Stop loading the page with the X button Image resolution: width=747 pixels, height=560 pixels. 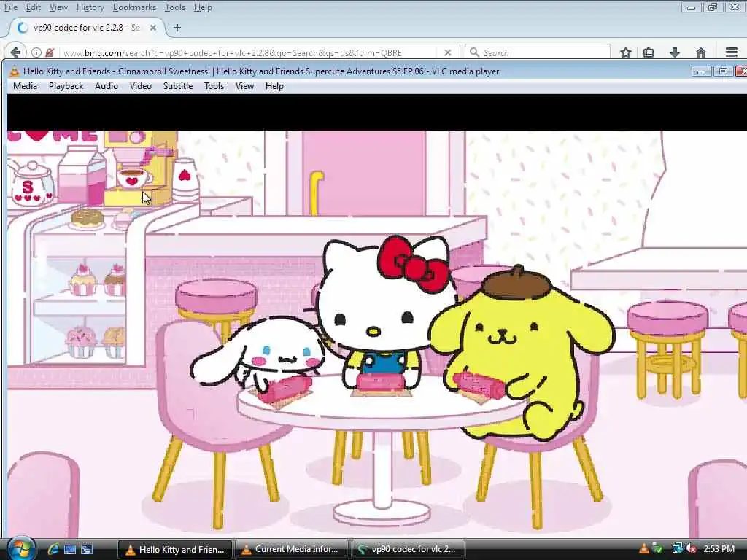click(447, 52)
